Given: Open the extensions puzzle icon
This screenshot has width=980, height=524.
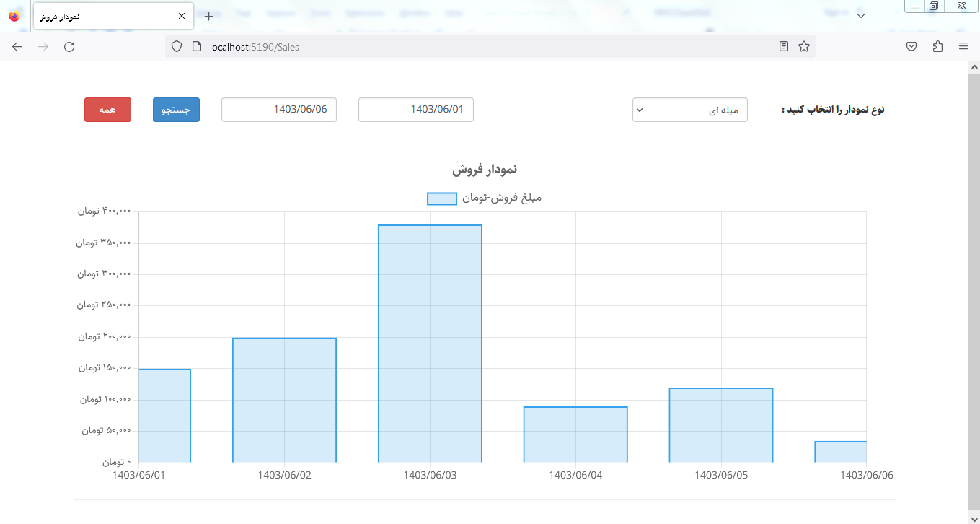Looking at the screenshot, I should [937, 47].
